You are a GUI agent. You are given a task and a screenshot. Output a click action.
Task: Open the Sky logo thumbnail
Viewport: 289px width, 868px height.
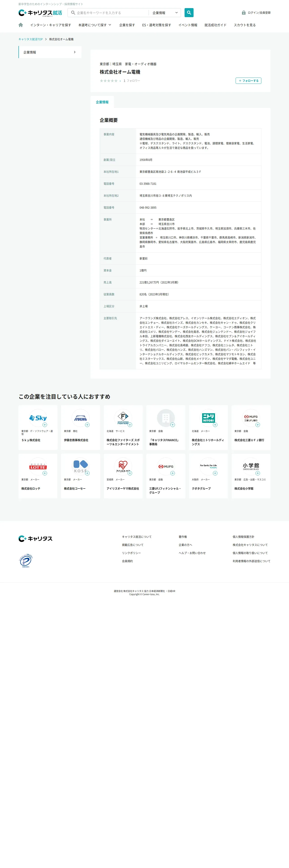click(38, 418)
